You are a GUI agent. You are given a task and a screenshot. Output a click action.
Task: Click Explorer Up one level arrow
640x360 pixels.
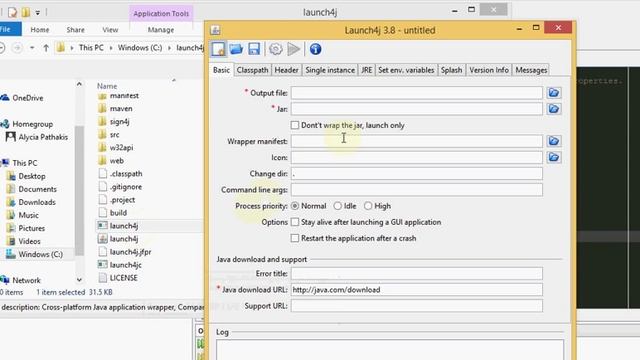[46, 48]
